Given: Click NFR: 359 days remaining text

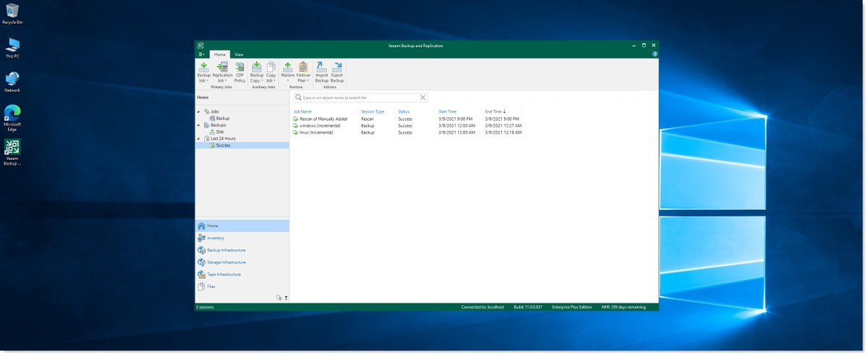Looking at the screenshot, I should tap(622, 307).
